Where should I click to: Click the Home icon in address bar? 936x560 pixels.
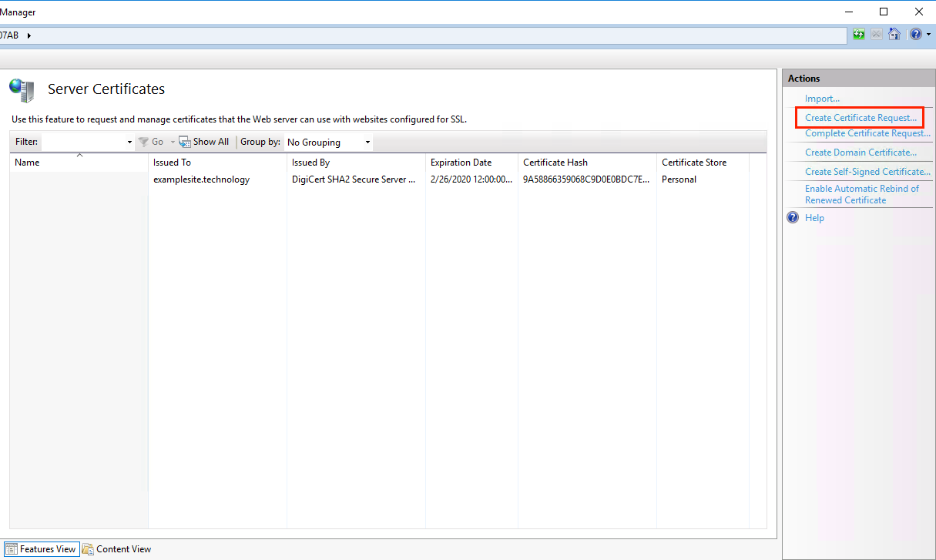tap(894, 35)
